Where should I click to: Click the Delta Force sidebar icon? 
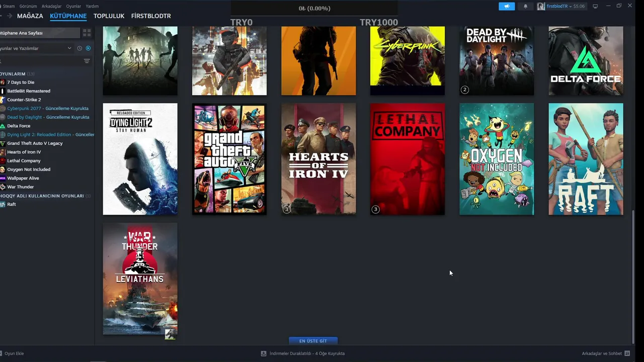3,126
